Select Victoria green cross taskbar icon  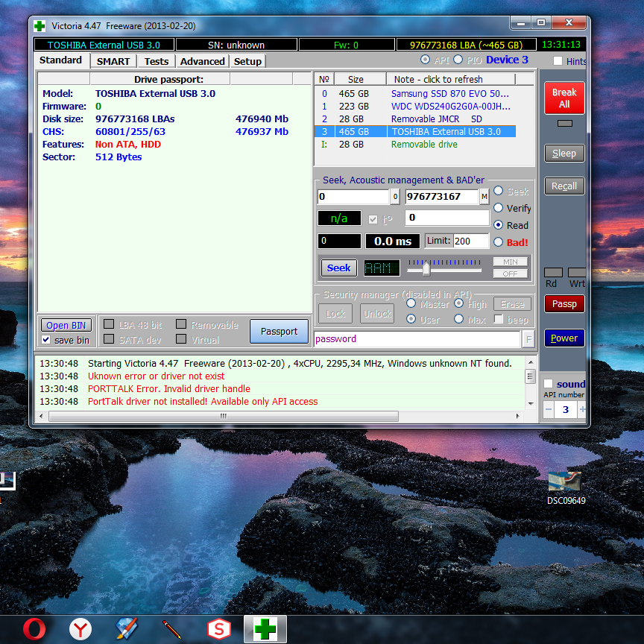click(x=265, y=629)
